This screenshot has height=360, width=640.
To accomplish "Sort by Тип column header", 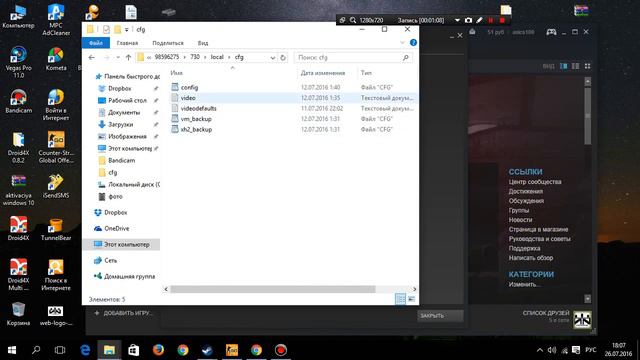I will pos(366,73).
